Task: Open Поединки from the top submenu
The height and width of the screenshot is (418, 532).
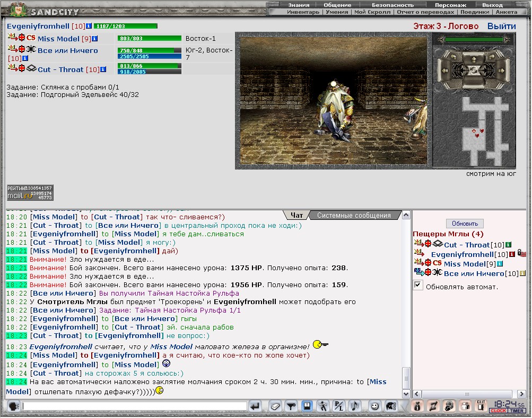Action: pos(475,12)
